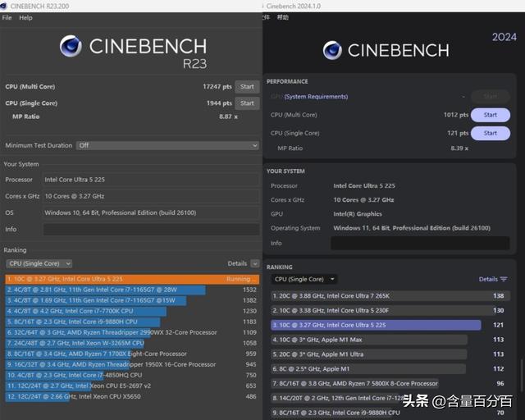The width and height of the screenshot is (525, 420).
Task: Select 2024 ranking row i9-9880H CPU
Action: click(x=390, y=413)
